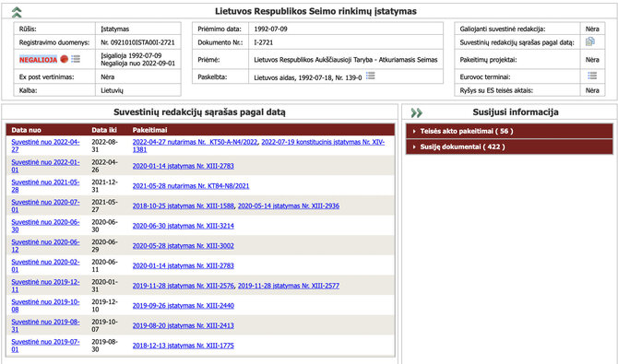Open 2019-11-28 įstatymas Nr. XIII-2577 link

(x=289, y=286)
